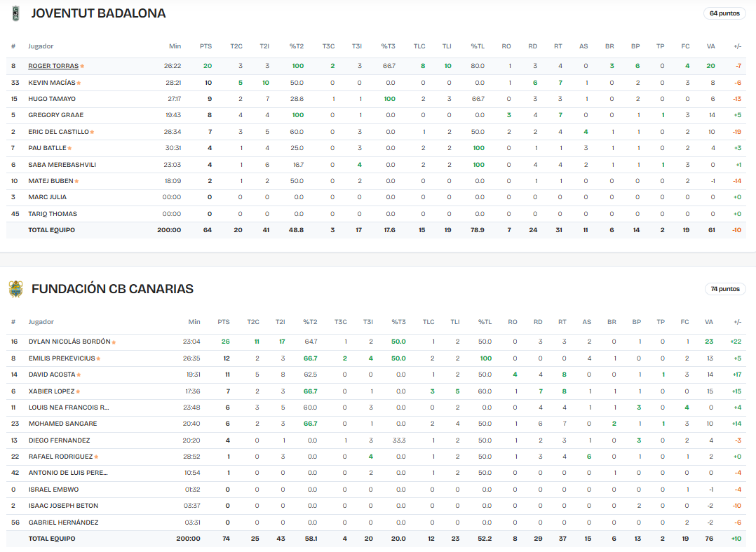The image size is (756, 552).
Task: Click the star icon next to Dylan Nicolás Bordón
Action: [x=114, y=342]
